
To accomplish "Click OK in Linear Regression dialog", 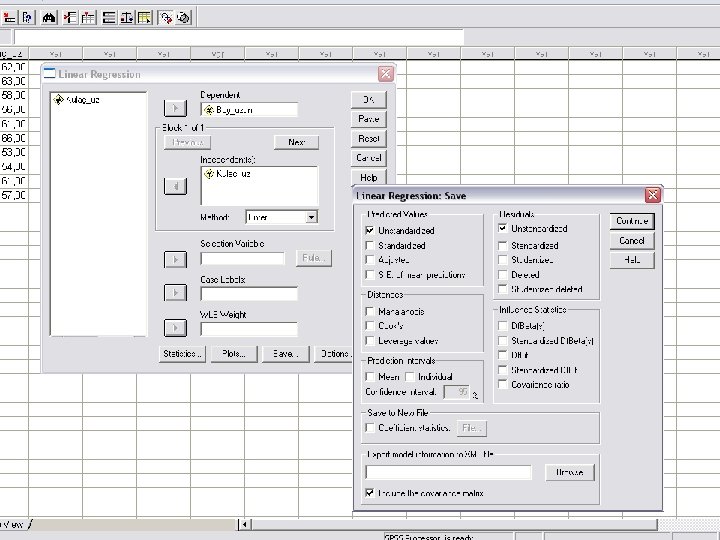I will (369, 100).
